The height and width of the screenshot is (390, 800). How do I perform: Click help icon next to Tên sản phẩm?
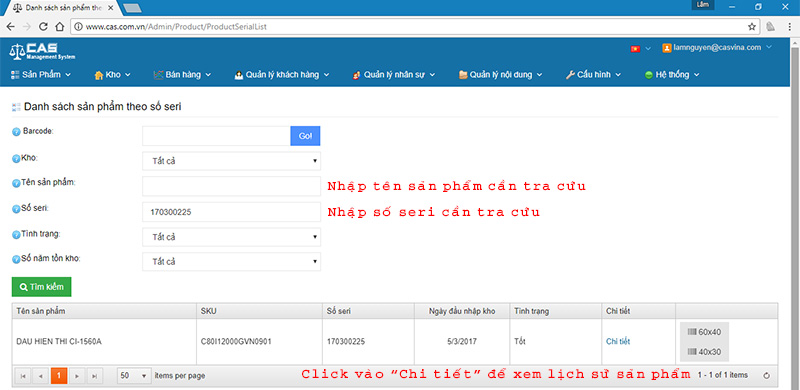16,184
